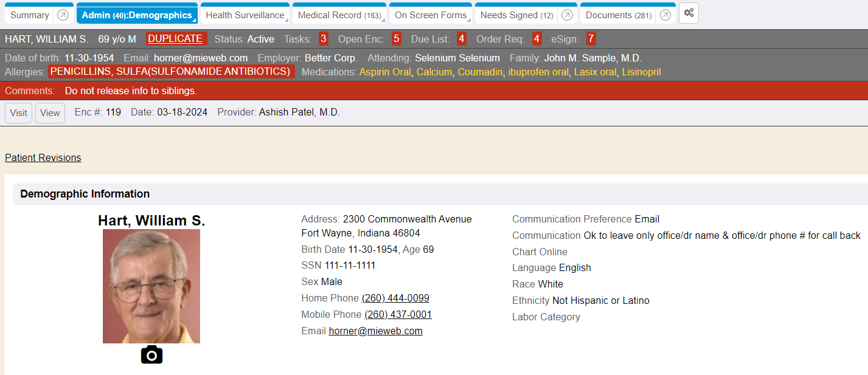
Task: Click the Open Enc count badge
Action: (x=396, y=39)
